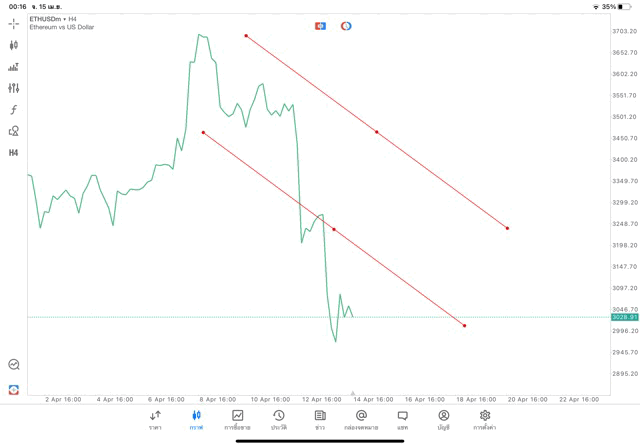Tap the current price label 3028.91
The width and height of the screenshot is (640, 447).
pos(625,317)
